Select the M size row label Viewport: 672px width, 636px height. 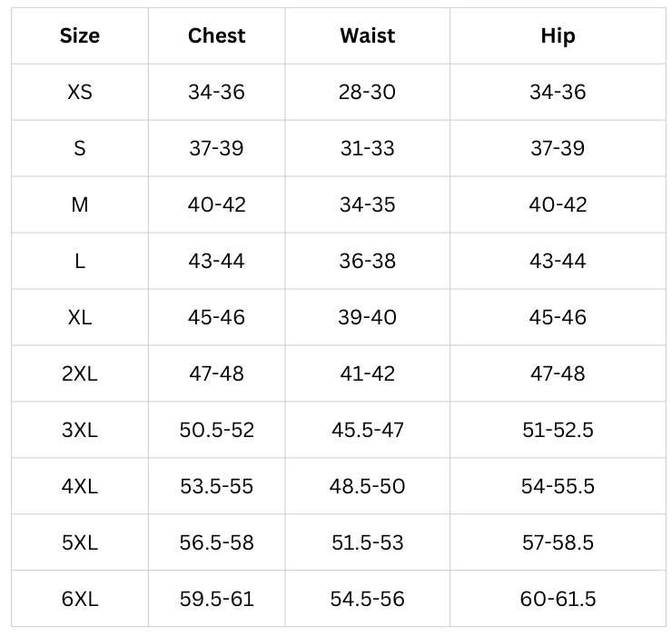tap(80, 205)
